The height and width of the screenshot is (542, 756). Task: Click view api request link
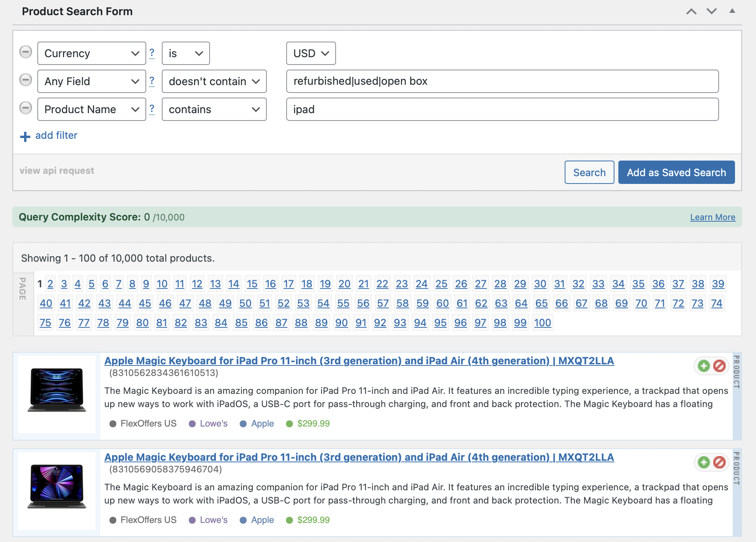coord(57,171)
